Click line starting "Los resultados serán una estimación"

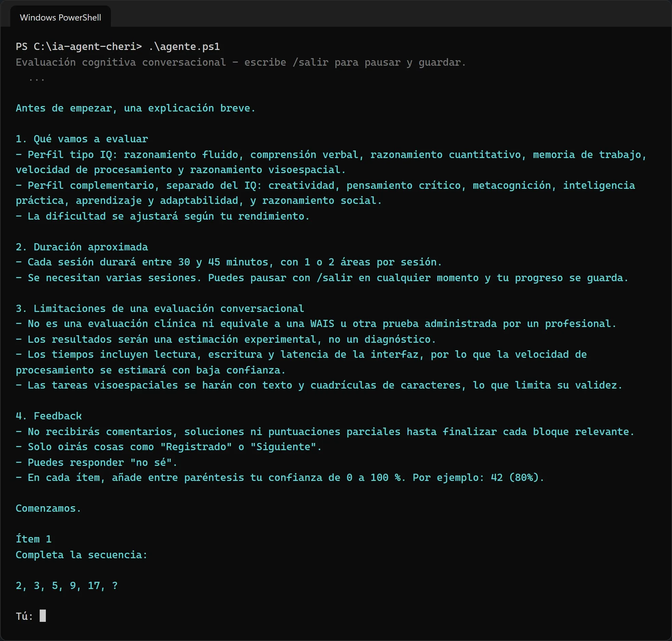pos(226,339)
